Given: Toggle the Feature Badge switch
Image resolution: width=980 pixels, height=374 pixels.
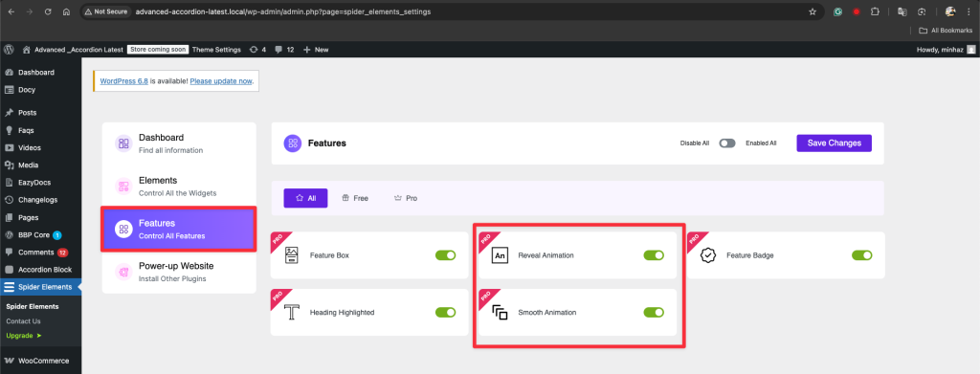Looking at the screenshot, I should coord(862,255).
